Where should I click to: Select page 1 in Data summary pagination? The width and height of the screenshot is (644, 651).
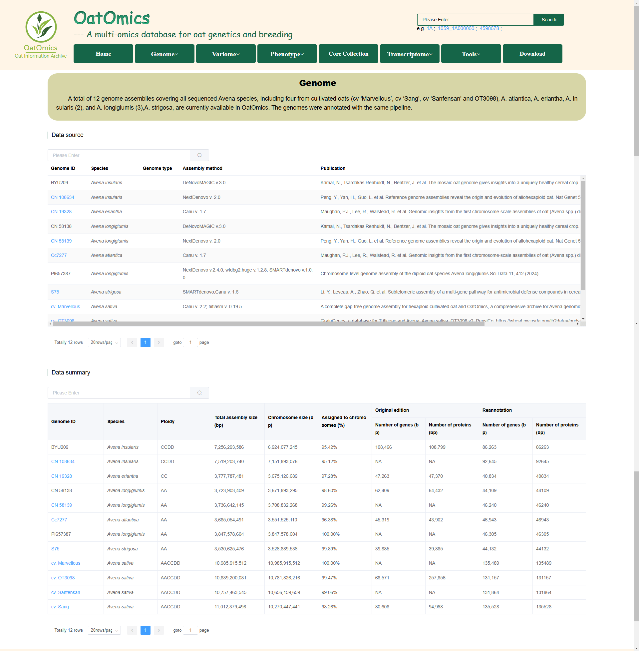tap(146, 630)
